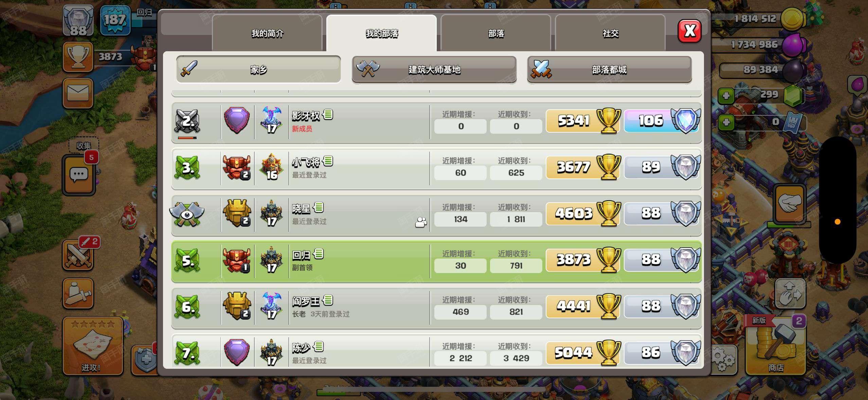Close the clan window with red X

(x=689, y=31)
